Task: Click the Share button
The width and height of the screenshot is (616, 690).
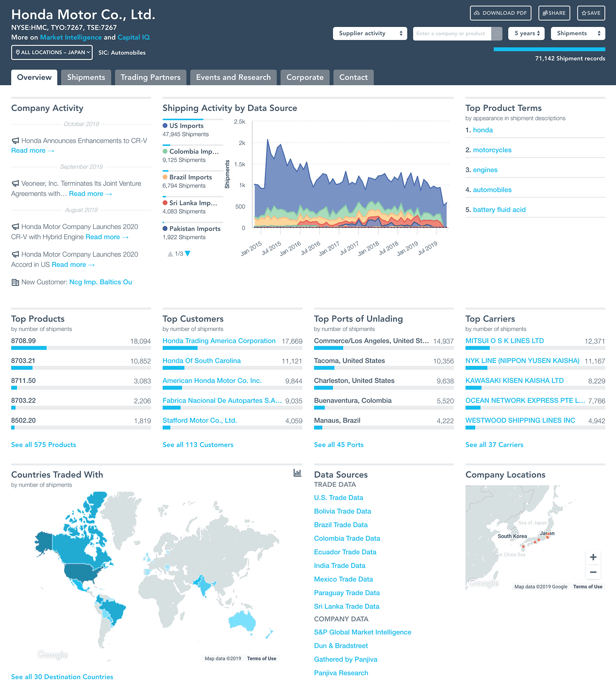Action: click(x=554, y=13)
